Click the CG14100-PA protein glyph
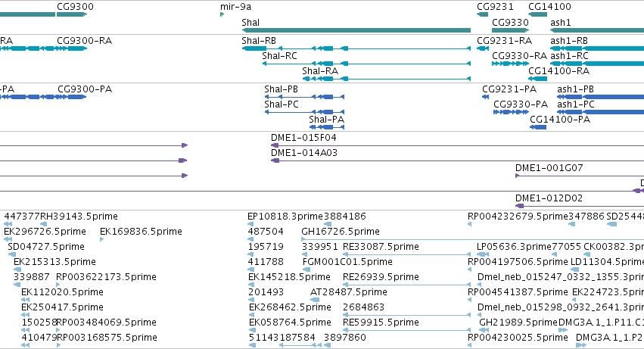644x349 pixels. (538, 127)
